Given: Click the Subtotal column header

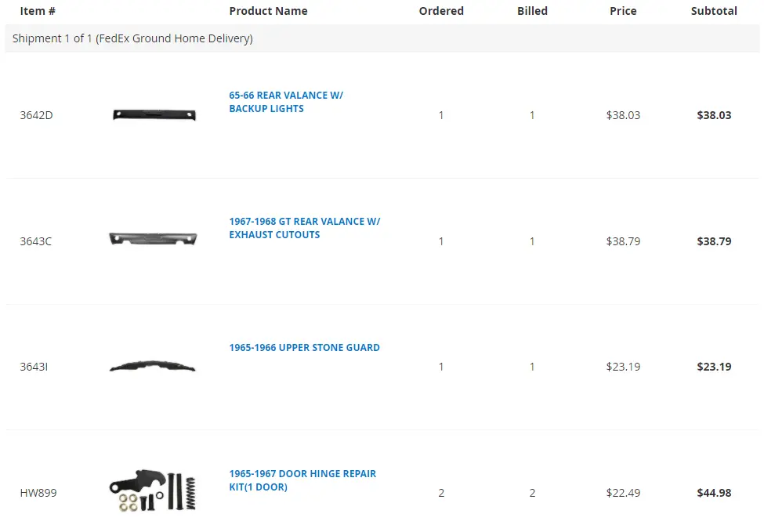Looking at the screenshot, I should point(715,11).
